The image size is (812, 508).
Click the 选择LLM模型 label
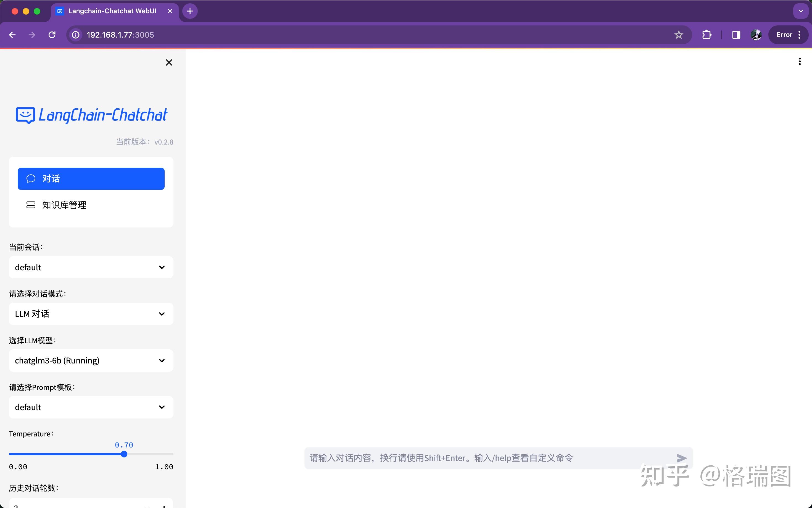coord(32,340)
